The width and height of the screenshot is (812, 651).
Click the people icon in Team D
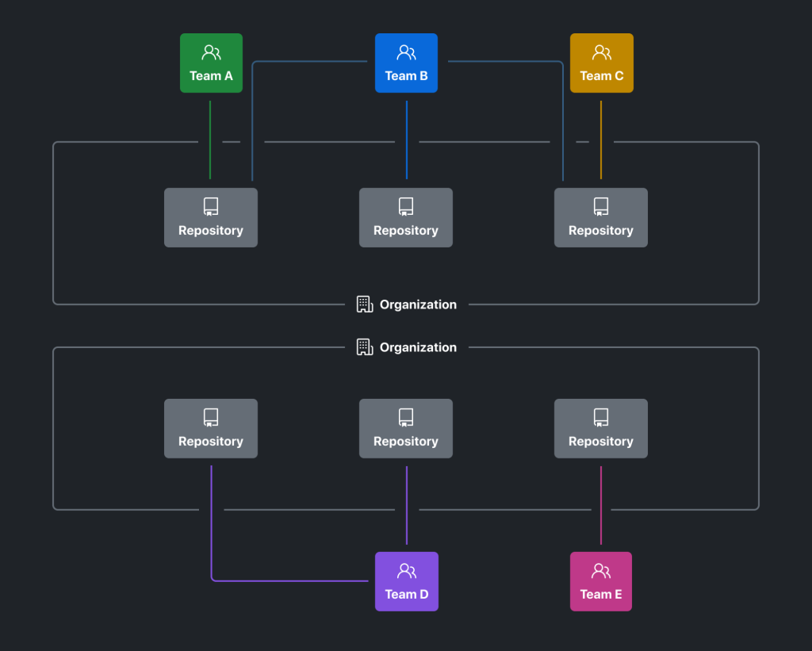pos(406,571)
